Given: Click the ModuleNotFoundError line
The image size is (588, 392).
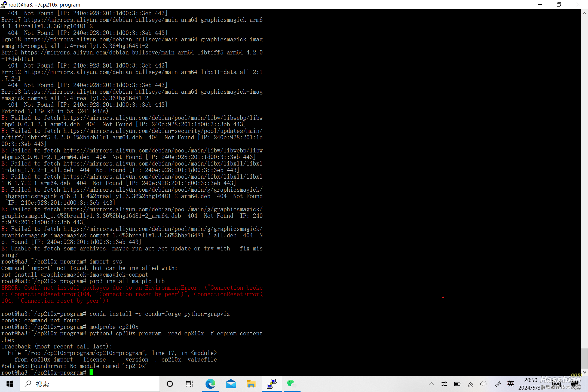Looking at the screenshot, I should tap(74, 366).
